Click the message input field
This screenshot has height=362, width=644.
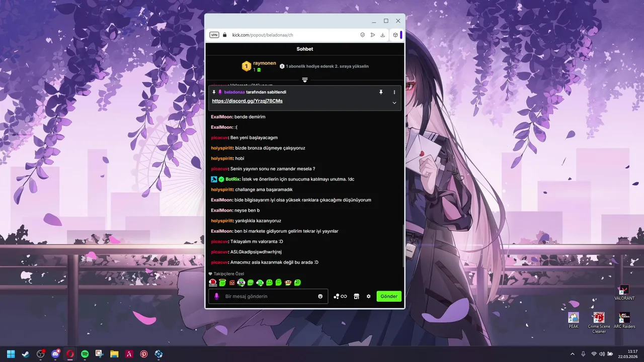click(268, 296)
